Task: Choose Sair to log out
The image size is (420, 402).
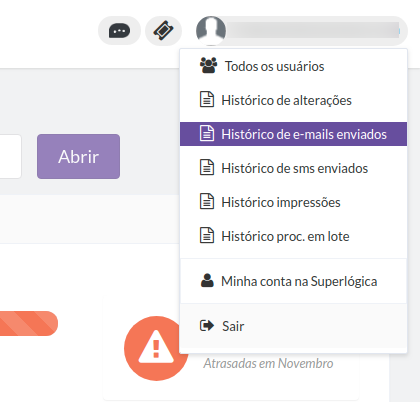Action: 293,326
